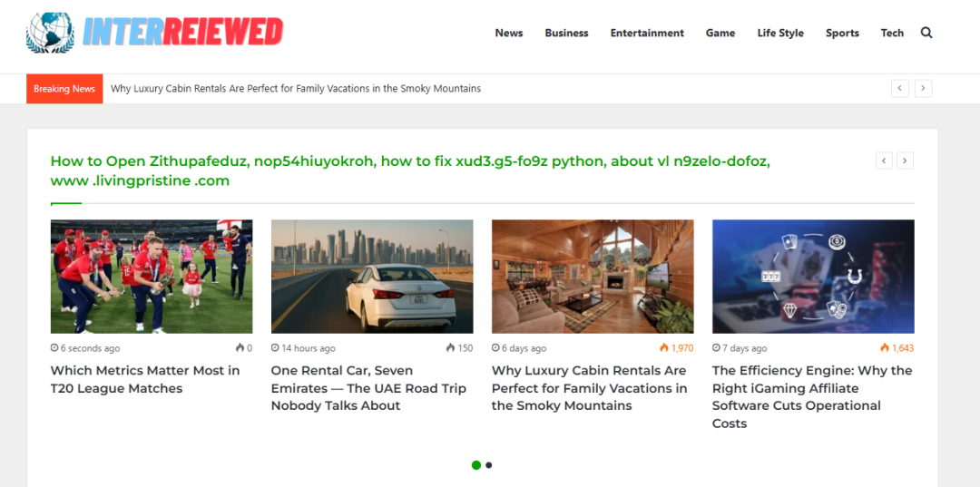980x487 pixels.
Task: Click clock icon beside 6 seconds ago
Action: tap(54, 348)
